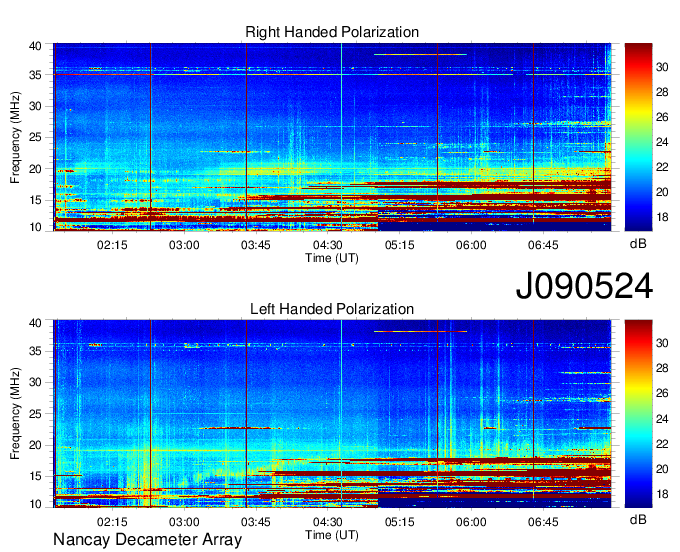
Task: Click 22 dB value on top color bar
Action: (662, 167)
